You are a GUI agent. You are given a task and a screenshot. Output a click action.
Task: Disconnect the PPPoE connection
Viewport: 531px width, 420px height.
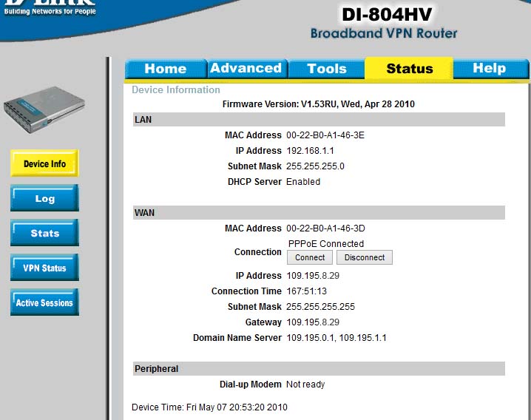coord(365,257)
